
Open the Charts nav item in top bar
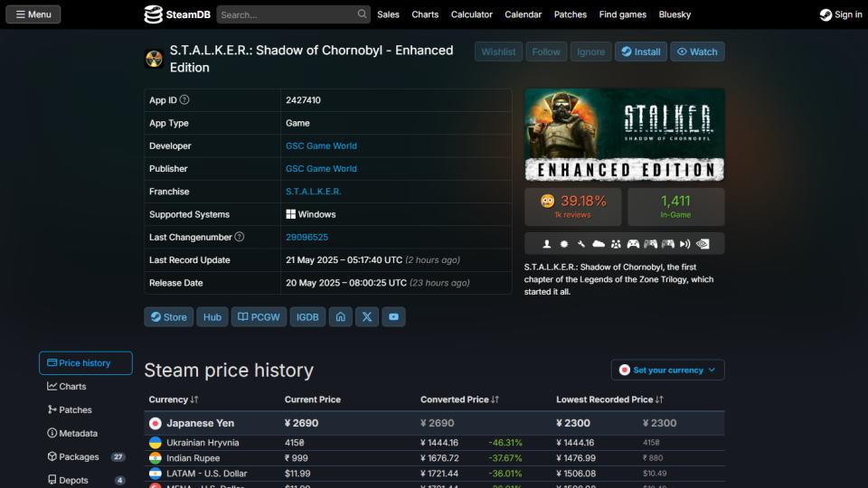pos(425,14)
